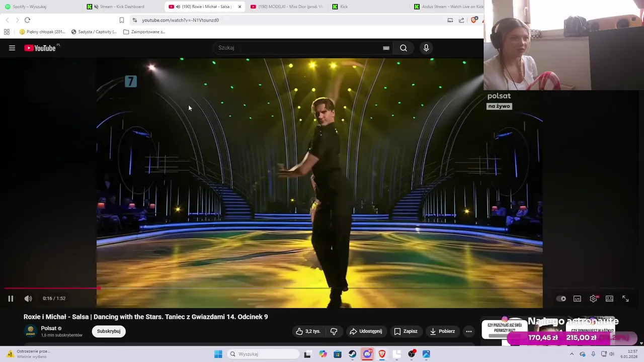Switch to Spotify – Wyszukaj tab
The image size is (644, 362).
40,7
